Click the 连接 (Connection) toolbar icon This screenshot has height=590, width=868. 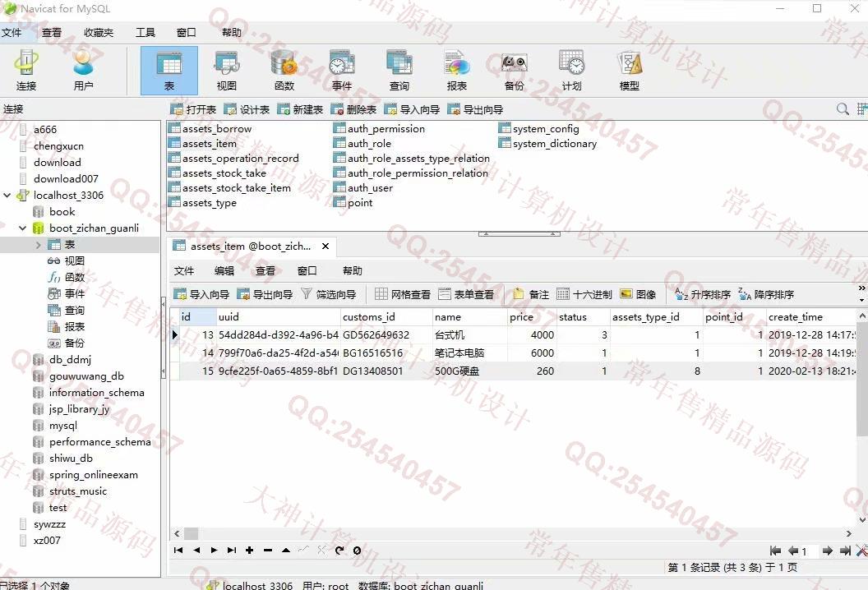pos(26,70)
